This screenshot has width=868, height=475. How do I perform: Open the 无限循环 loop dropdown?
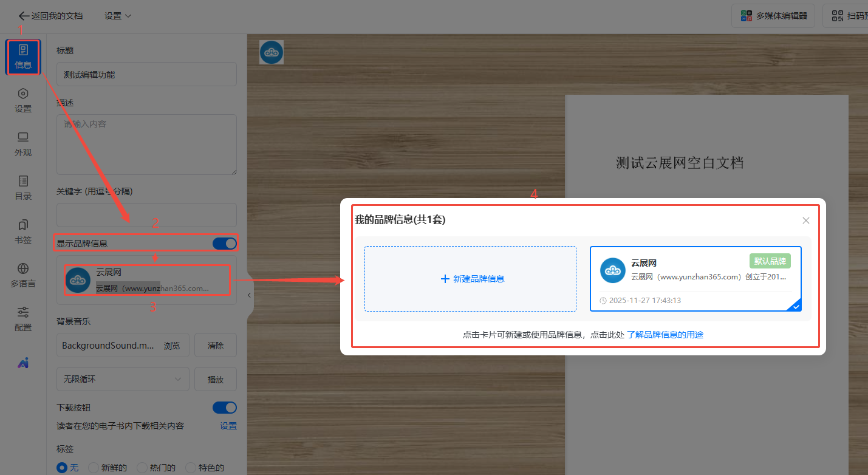pyautogui.click(x=122, y=379)
